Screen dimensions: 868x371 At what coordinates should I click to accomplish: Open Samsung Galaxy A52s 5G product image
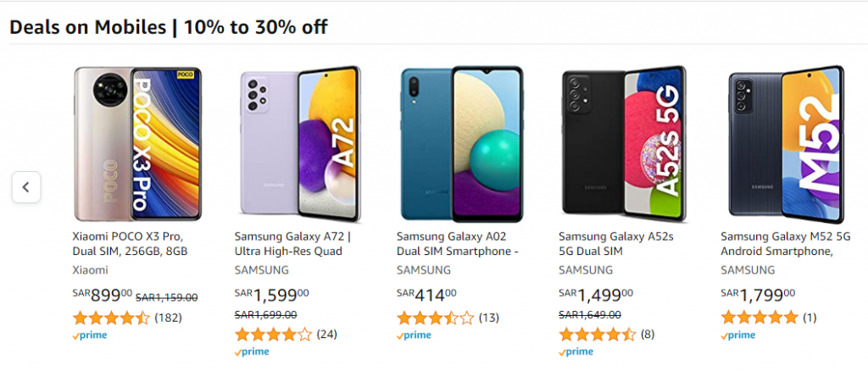coord(624,144)
